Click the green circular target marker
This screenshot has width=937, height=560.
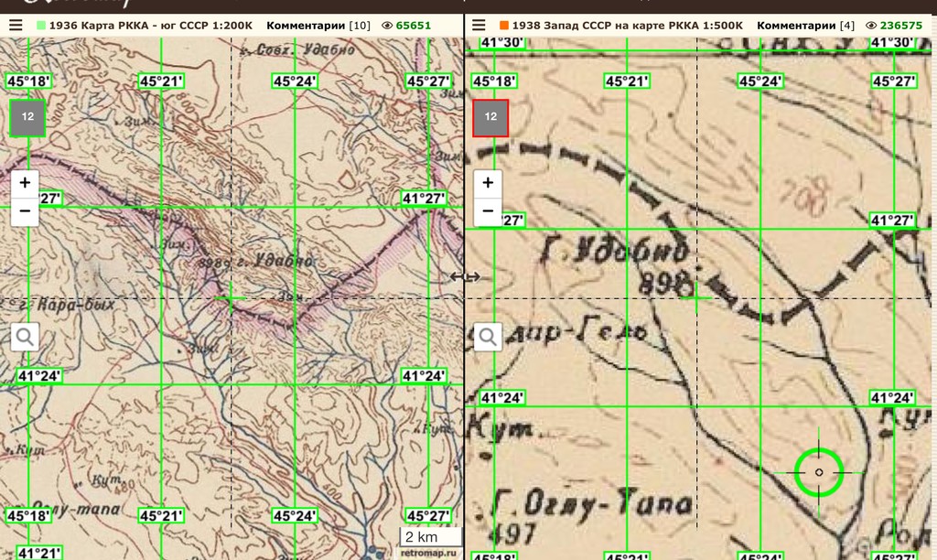[819, 472]
